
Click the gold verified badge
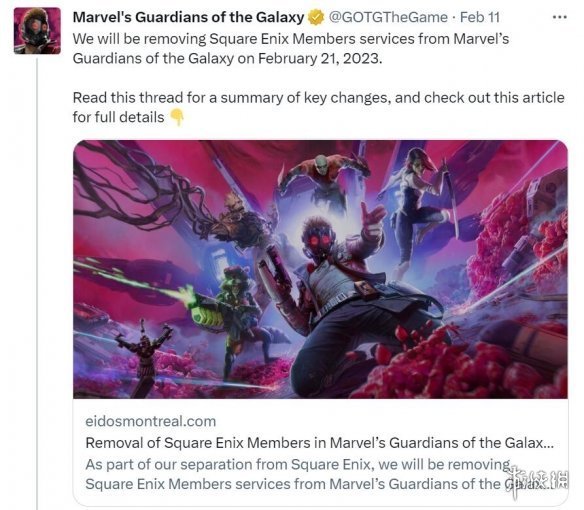[x=316, y=17]
